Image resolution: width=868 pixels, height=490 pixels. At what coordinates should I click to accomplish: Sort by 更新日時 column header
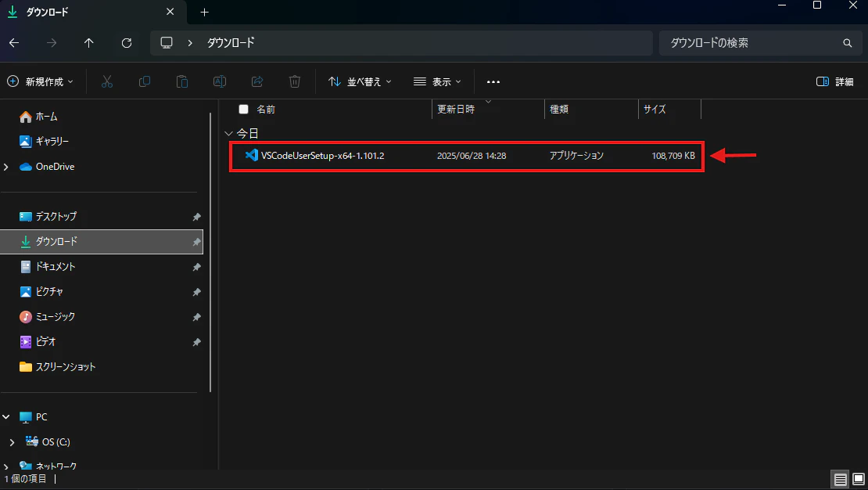[456, 110]
